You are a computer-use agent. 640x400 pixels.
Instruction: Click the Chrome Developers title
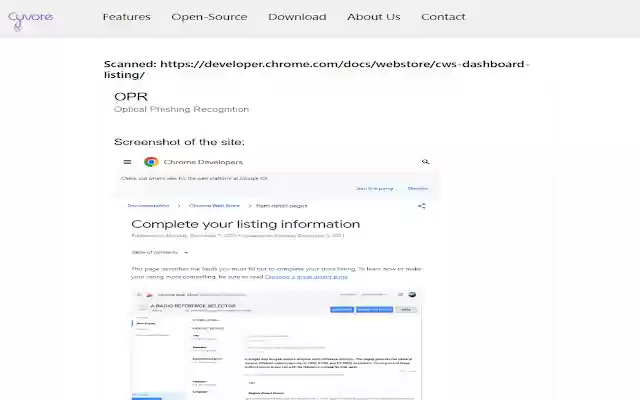(203, 162)
